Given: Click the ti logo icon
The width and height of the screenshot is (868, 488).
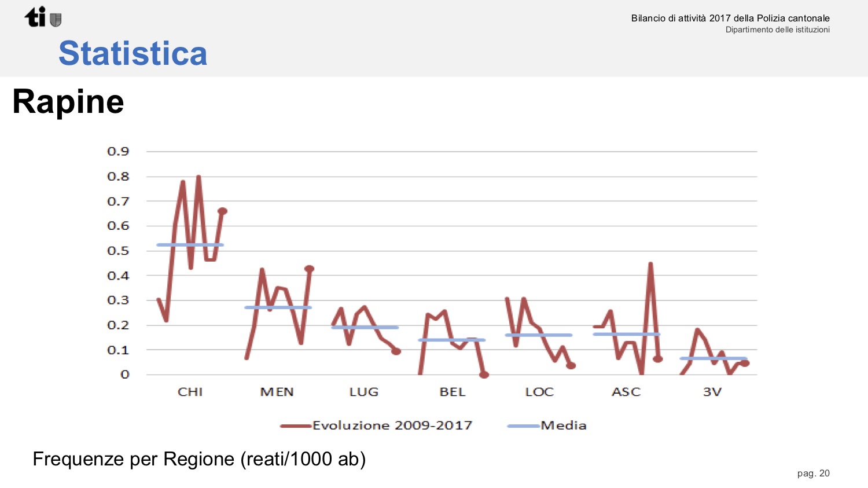Looking at the screenshot, I should point(35,17).
